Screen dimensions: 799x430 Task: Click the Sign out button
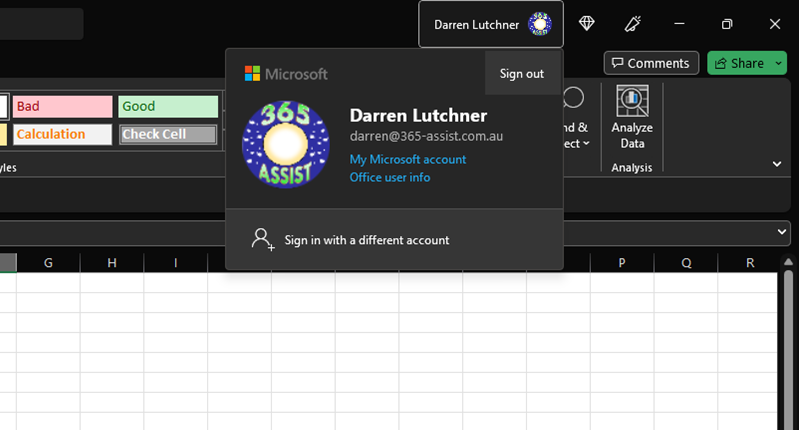522,74
